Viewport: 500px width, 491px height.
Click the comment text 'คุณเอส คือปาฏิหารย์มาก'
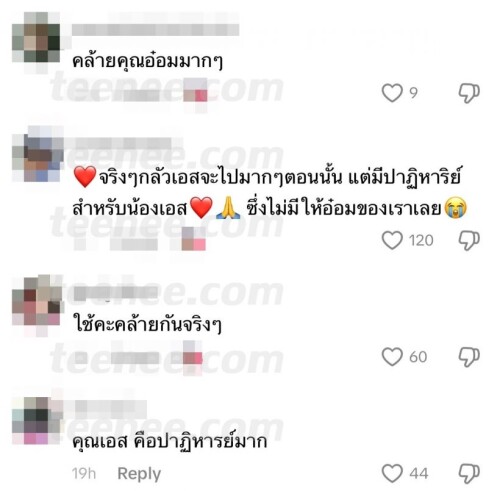tap(170, 442)
